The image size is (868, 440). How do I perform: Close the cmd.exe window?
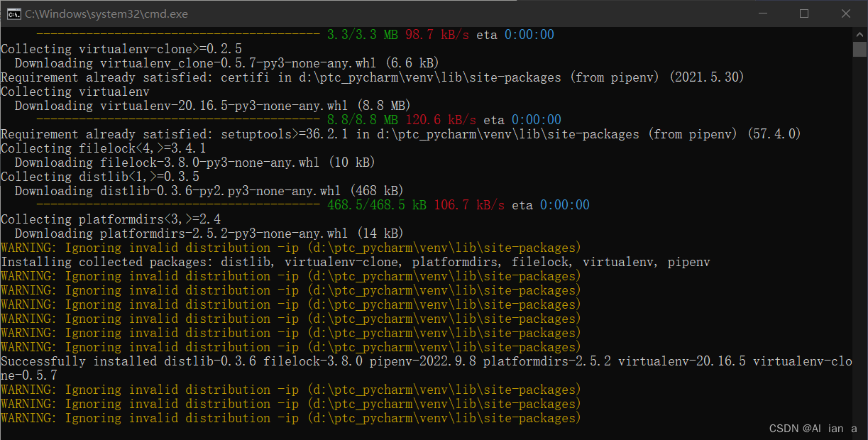coord(846,13)
